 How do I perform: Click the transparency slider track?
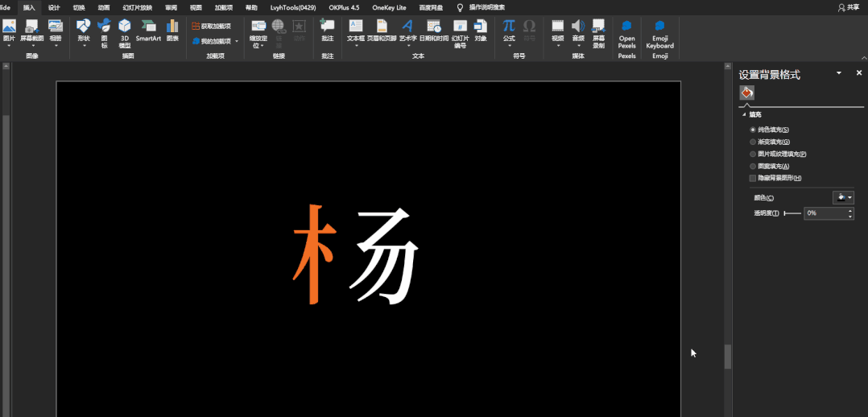(792, 213)
